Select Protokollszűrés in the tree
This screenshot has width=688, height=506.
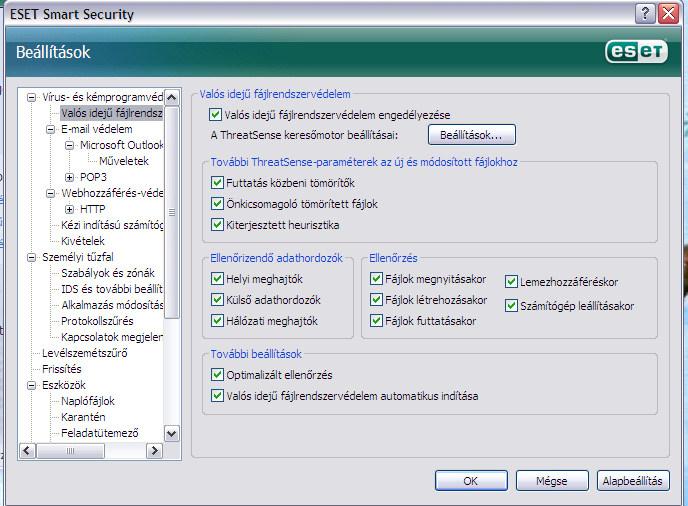97,321
